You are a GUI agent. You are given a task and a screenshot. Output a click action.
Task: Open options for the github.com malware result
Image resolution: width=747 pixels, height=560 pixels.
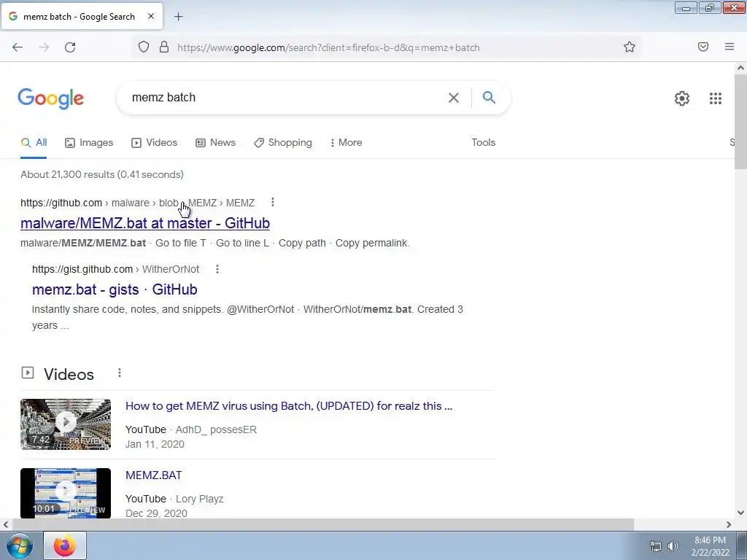pyautogui.click(x=273, y=203)
